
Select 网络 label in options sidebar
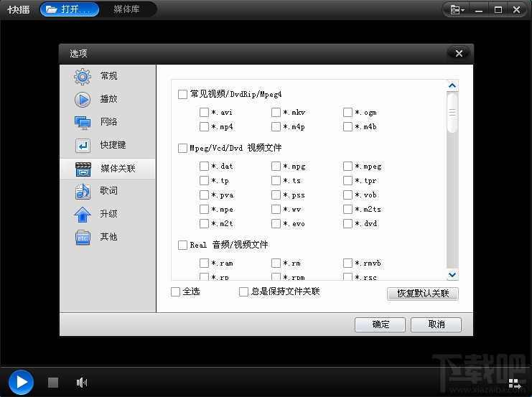(108, 122)
